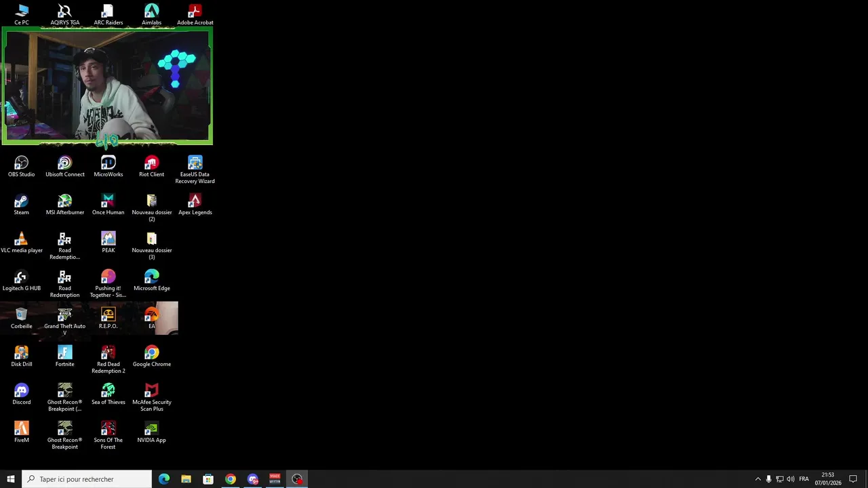Select the Google Chrome desktop icon
The image size is (868, 488).
pyautogui.click(x=152, y=357)
